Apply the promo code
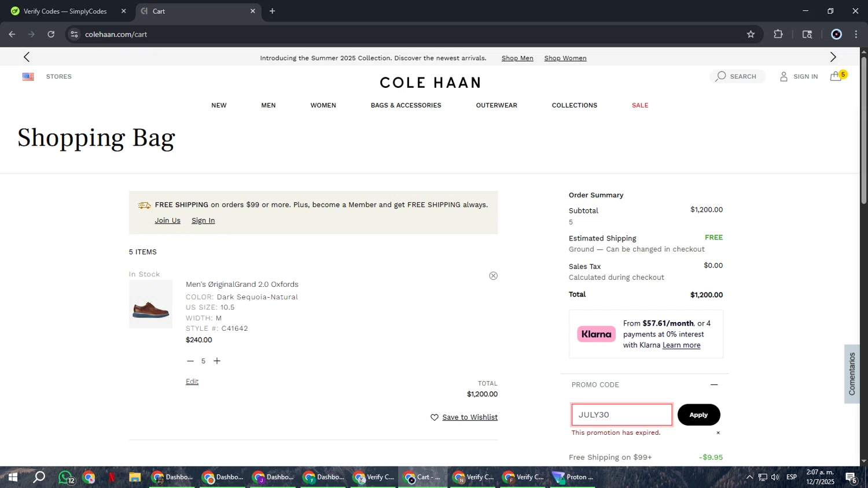Image resolution: width=868 pixels, height=488 pixels. coord(698,415)
